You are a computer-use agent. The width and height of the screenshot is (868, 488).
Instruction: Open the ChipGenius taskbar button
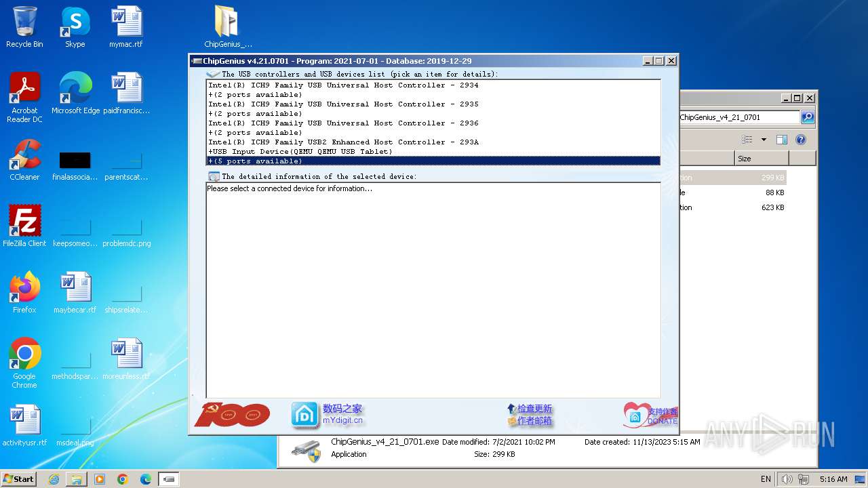(x=169, y=479)
